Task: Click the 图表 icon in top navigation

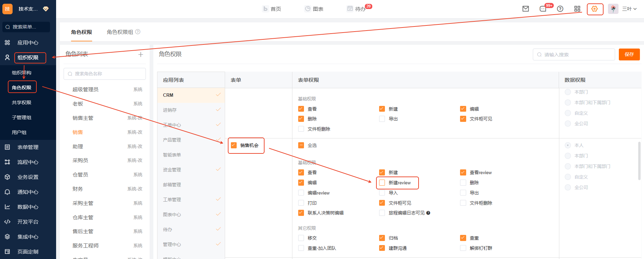Action: pos(308,9)
